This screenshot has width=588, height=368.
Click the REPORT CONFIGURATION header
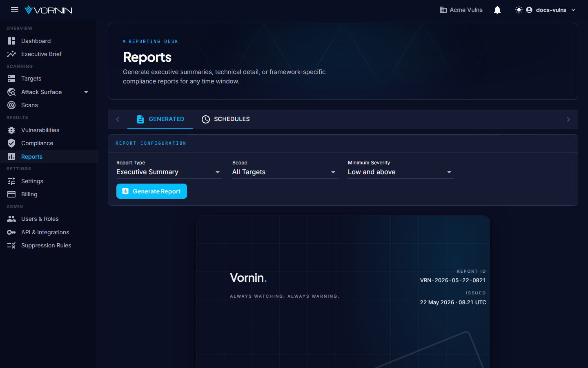[x=151, y=143]
